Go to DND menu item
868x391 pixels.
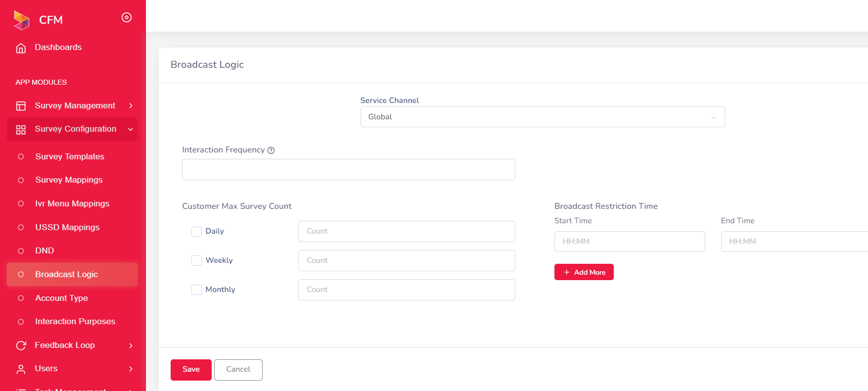coord(45,250)
